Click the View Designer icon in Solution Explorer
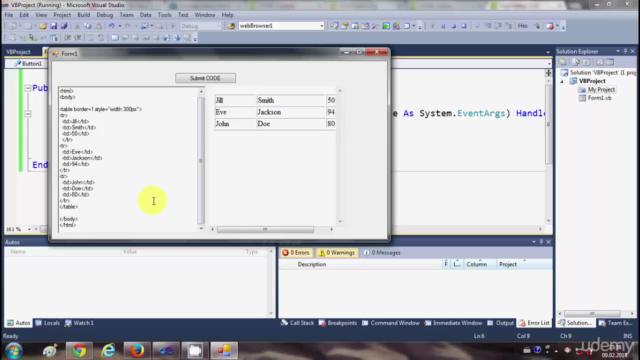Screen dimensions: 640x360 [610, 62]
